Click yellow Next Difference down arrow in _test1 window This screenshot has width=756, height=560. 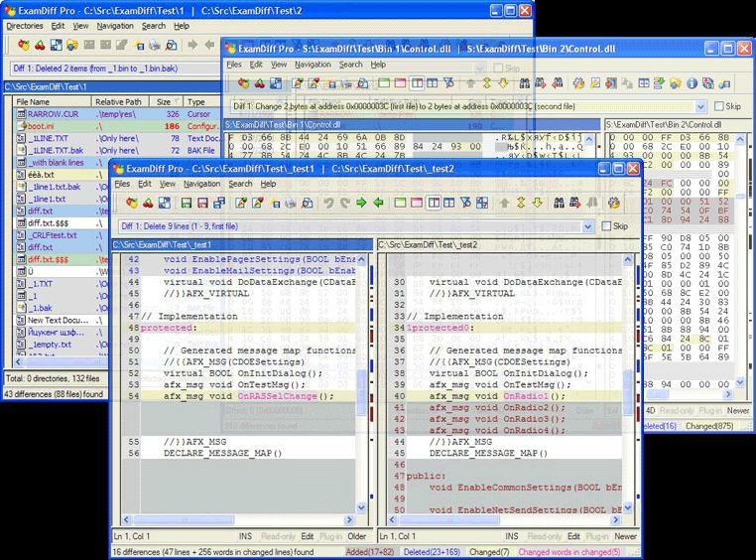point(538,203)
